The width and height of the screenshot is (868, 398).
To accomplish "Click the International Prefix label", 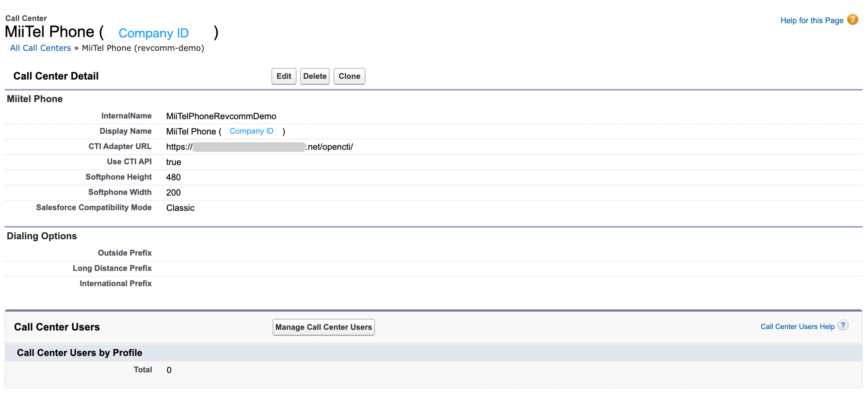I will pyautogui.click(x=116, y=283).
